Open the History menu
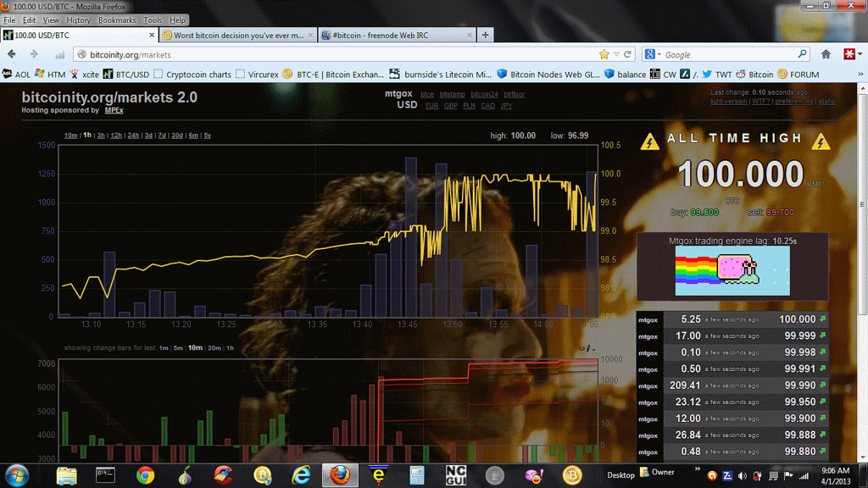Image resolution: width=868 pixels, height=488 pixels. 78,20
